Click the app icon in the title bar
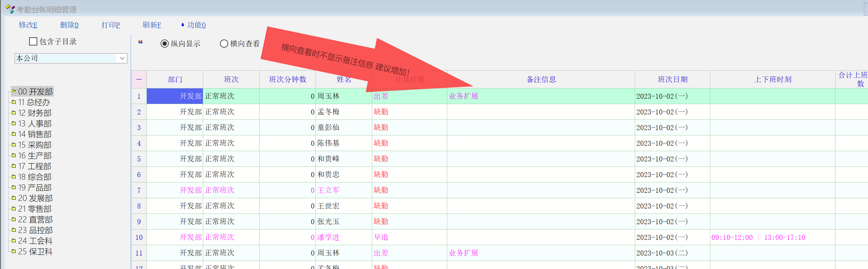Viewport: 868px width, 269px height. (x=10, y=9)
